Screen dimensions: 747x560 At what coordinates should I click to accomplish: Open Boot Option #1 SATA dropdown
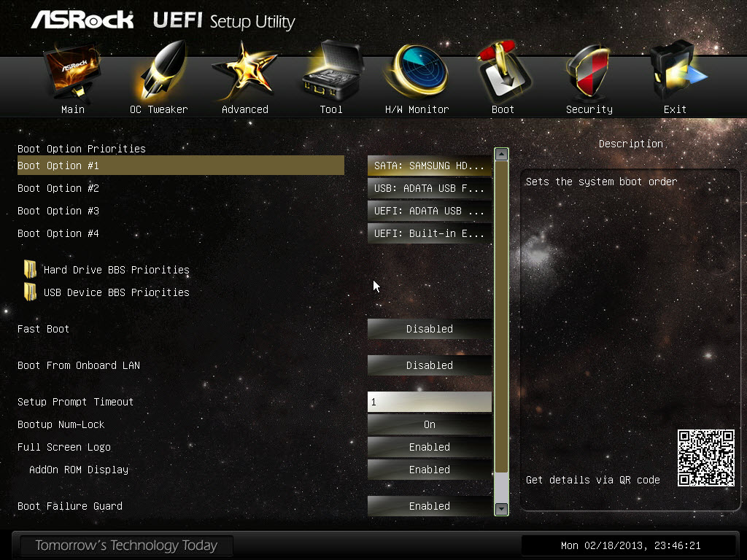(x=429, y=166)
